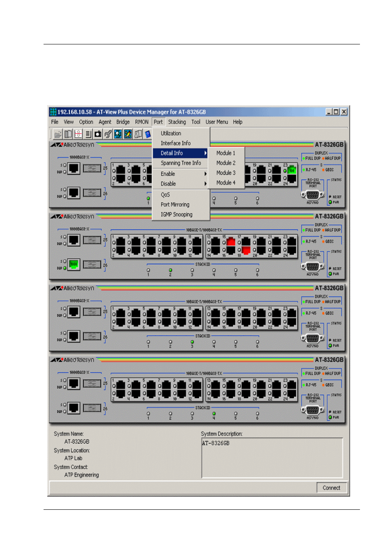Image resolution: width=392 pixels, height=555 pixels.
Task: Open the User Menu menu
Action: (x=217, y=122)
